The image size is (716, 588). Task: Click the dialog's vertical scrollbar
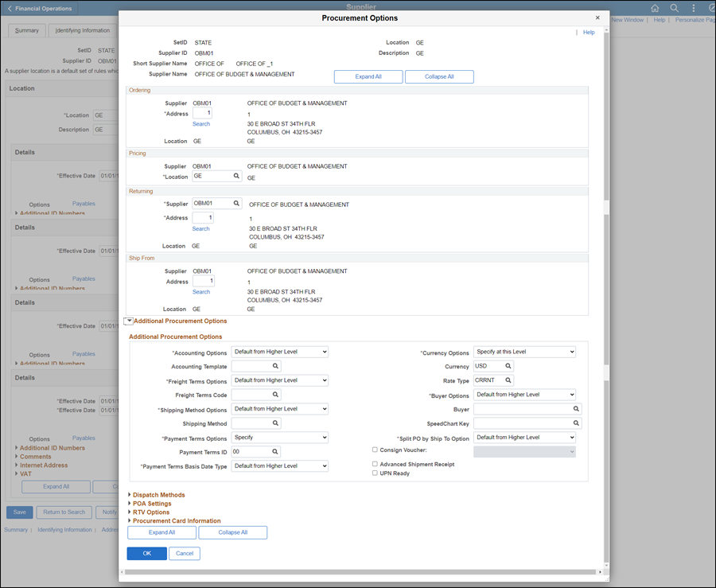(606, 239)
